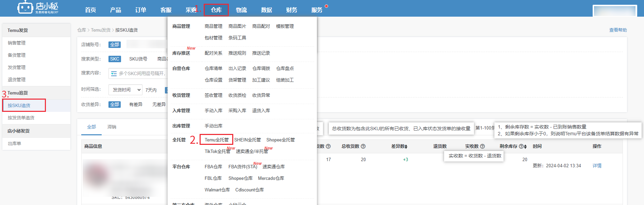Go to 按SKU追货 in the sidebar
Screen dimensions: 644x205
pos(19,105)
